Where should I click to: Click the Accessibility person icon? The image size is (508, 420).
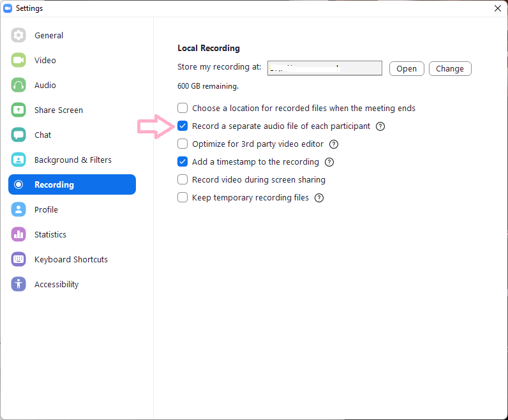click(x=19, y=285)
